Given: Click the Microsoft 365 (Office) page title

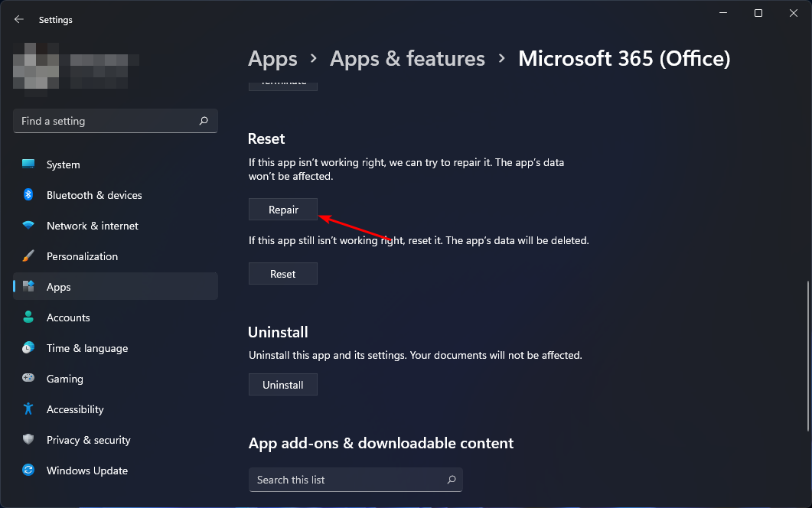Looking at the screenshot, I should pos(624,58).
